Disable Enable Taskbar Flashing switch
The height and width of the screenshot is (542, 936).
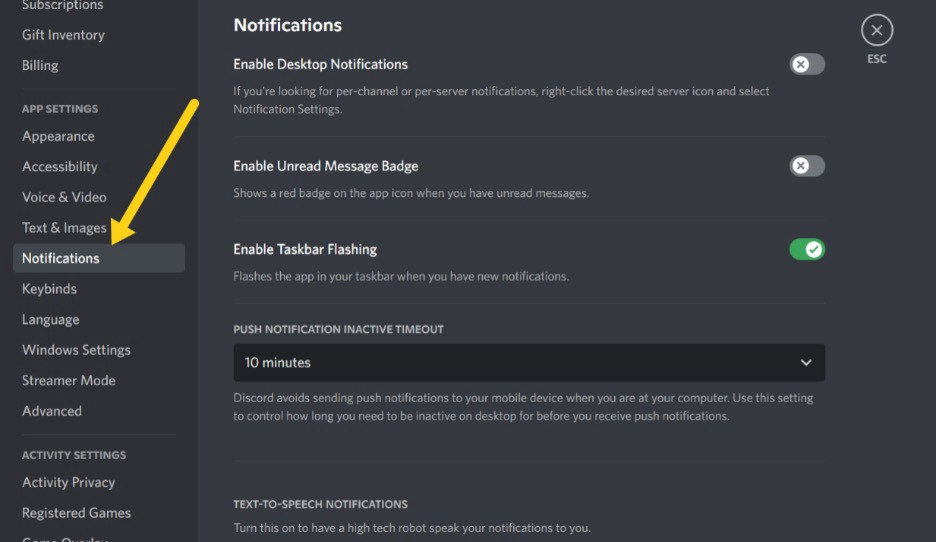click(807, 249)
